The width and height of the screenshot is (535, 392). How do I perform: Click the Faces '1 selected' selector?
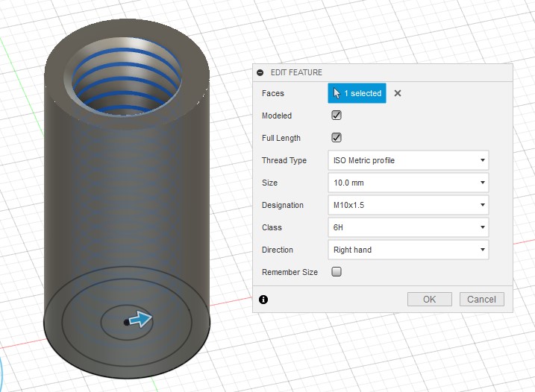pos(357,93)
